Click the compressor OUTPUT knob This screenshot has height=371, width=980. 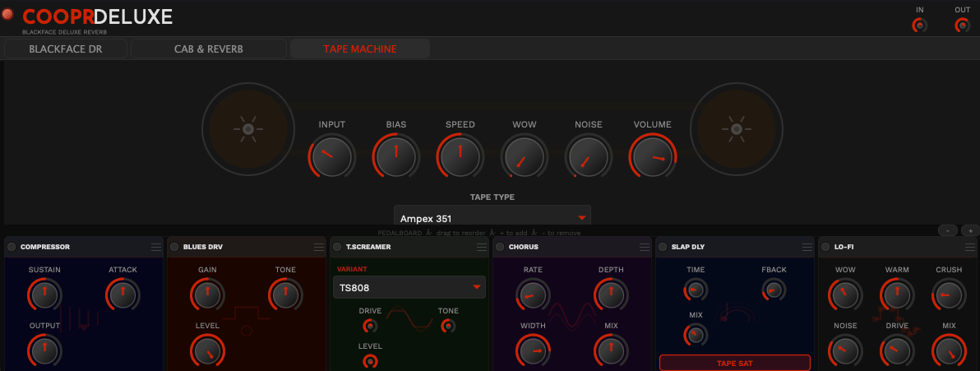coord(44,350)
